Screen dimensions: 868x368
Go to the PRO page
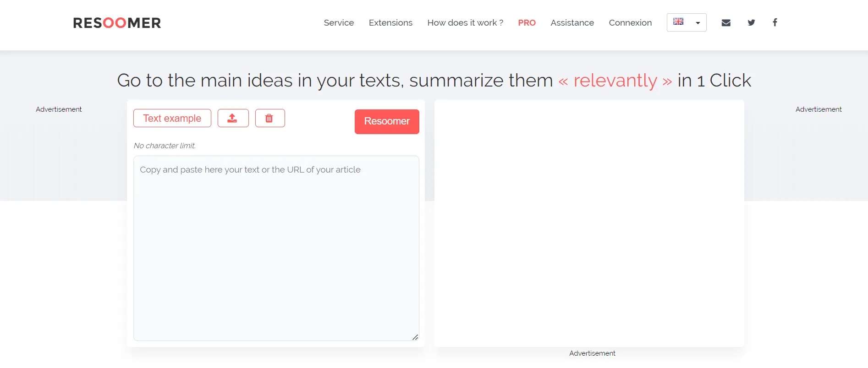[x=527, y=22]
